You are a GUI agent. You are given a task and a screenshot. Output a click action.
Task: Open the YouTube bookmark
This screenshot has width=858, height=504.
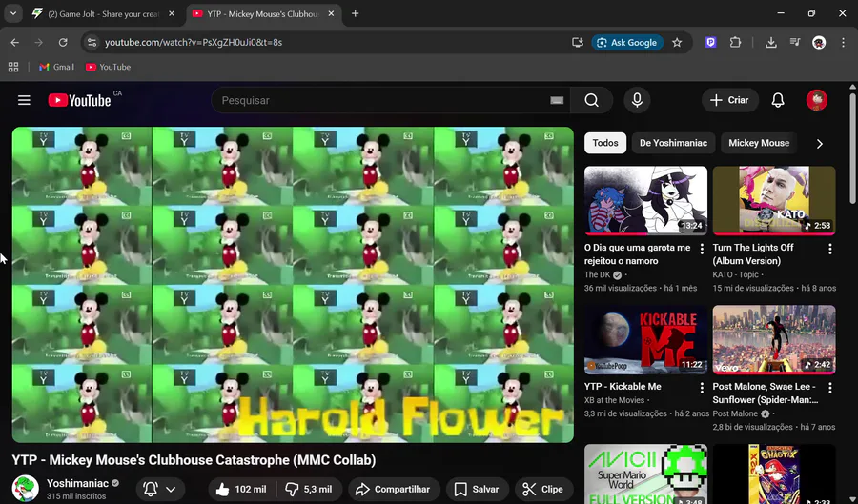tap(108, 67)
